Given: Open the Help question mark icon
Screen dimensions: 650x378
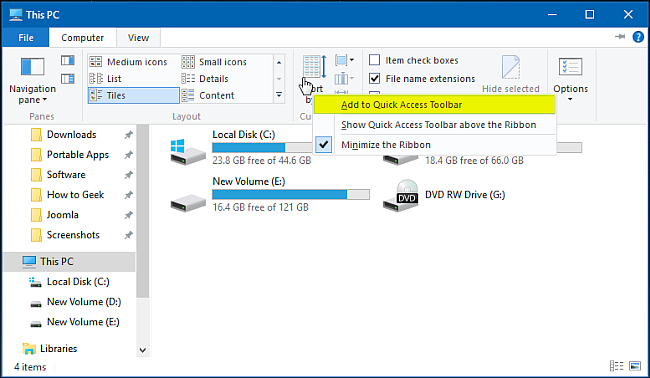Looking at the screenshot, I should (x=638, y=37).
